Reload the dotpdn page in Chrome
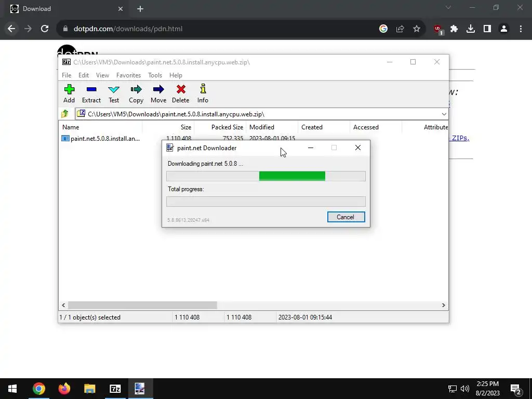The image size is (532, 399). (x=45, y=29)
